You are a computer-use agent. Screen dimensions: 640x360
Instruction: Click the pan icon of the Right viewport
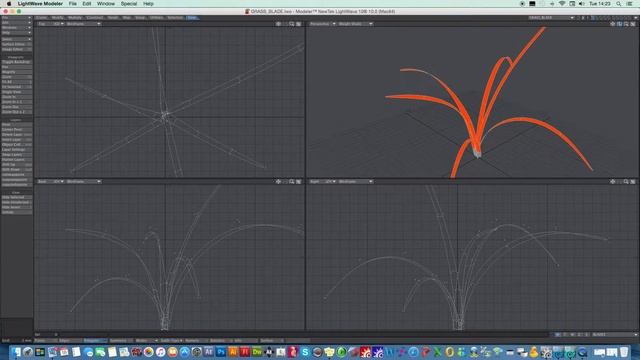[613, 182]
